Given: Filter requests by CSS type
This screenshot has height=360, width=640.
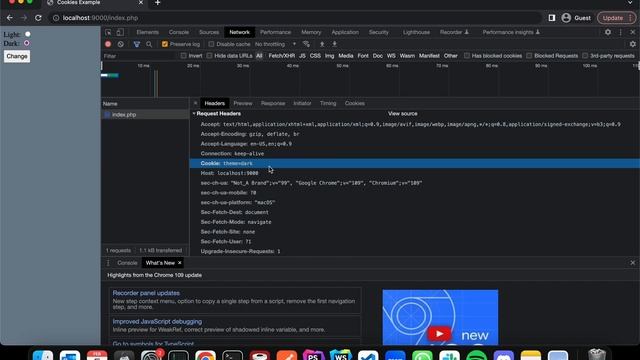Looking at the screenshot, I should [315, 56].
